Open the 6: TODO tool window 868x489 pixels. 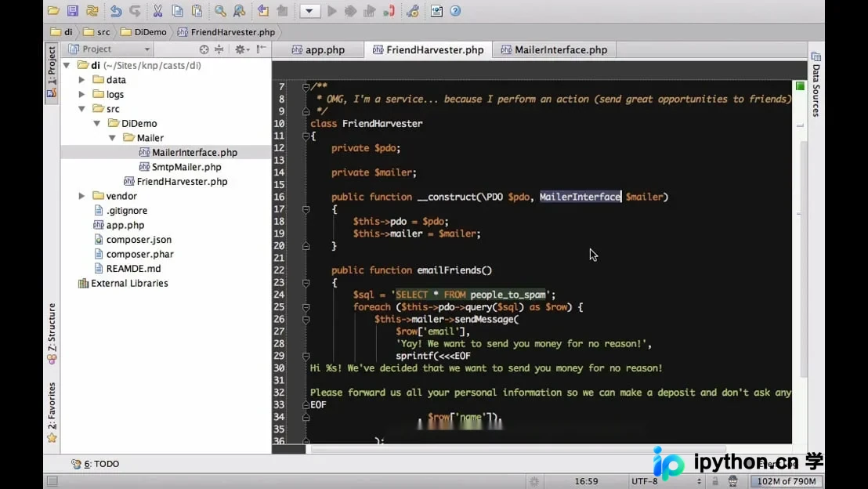(96, 463)
